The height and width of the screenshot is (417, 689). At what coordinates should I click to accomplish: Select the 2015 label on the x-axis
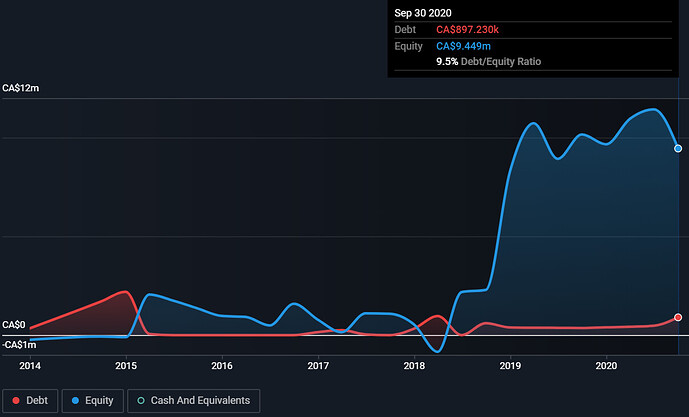click(x=126, y=367)
